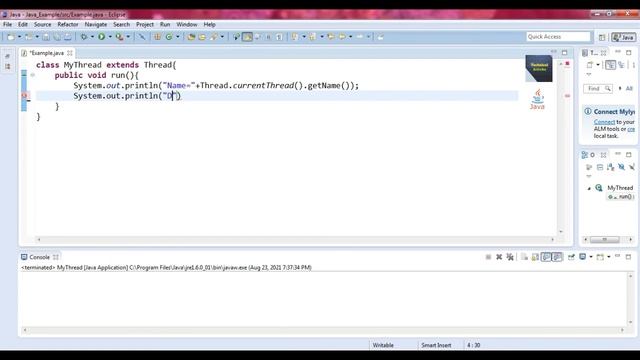Viewport: 640px width, 360px height.
Task: Click the Previous Annotation icon
Action: click(313, 37)
